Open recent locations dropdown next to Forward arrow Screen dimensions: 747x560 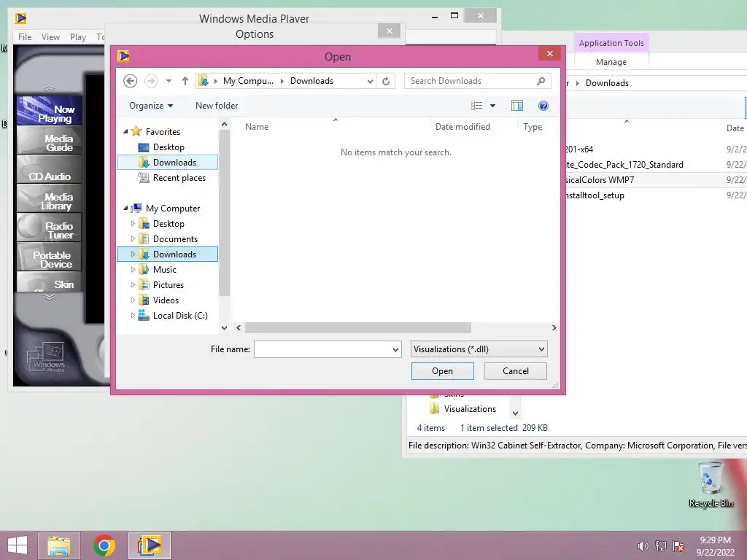169,81
